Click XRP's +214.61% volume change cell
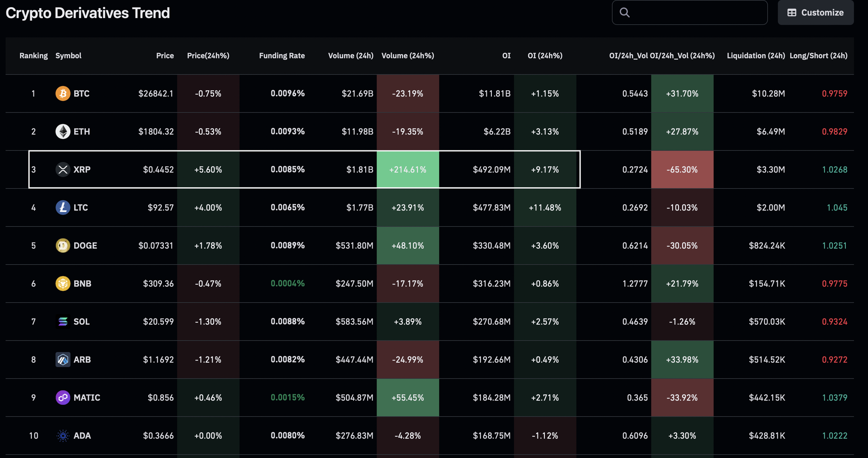 tap(408, 169)
